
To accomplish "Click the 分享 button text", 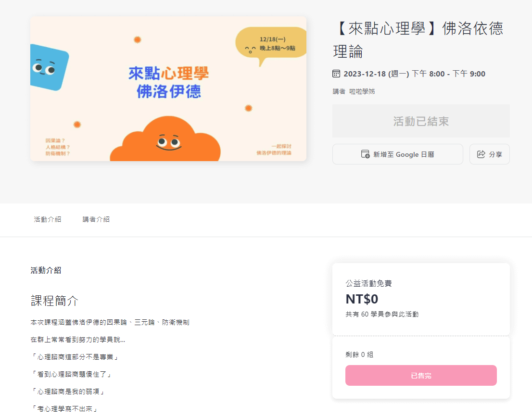I will click(495, 154).
